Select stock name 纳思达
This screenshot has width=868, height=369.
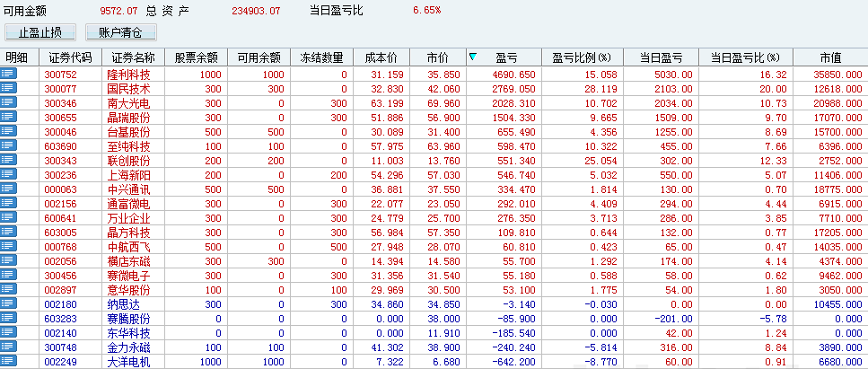(x=123, y=305)
